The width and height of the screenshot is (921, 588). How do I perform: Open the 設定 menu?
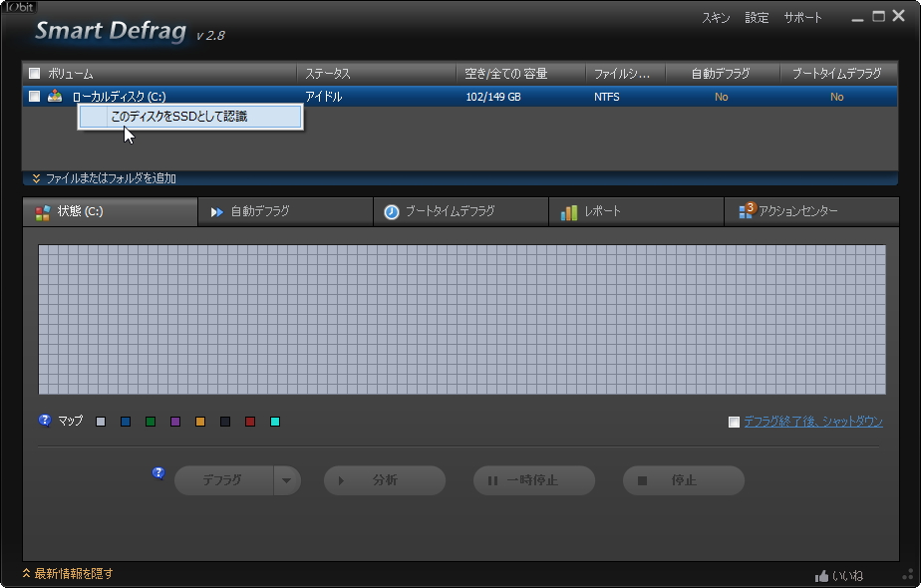click(x=757, y=18)
